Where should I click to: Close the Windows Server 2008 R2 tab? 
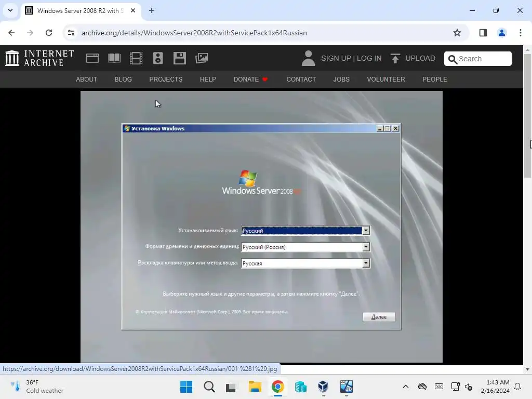(x=133, y=10)
